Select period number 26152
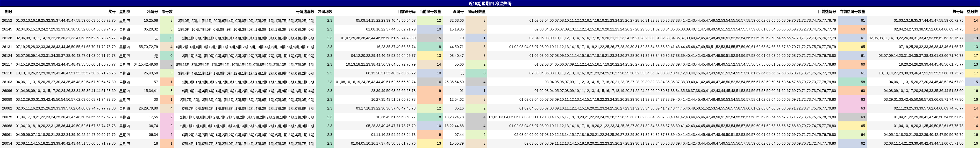 point(7,20)
